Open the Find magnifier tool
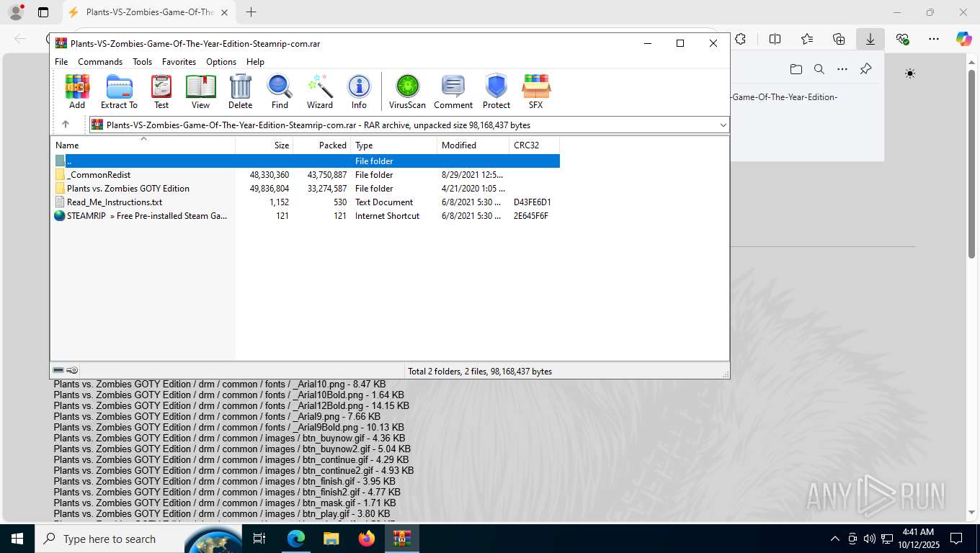 tap(280, 91)
